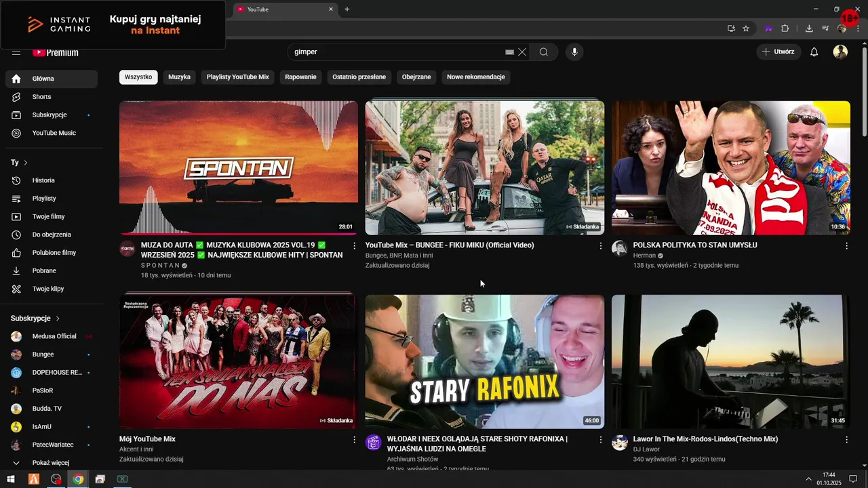This screenshot has height=488, width=868.
Task: Open Pobrane downloads in sidebar
Action: coord(52,270)
